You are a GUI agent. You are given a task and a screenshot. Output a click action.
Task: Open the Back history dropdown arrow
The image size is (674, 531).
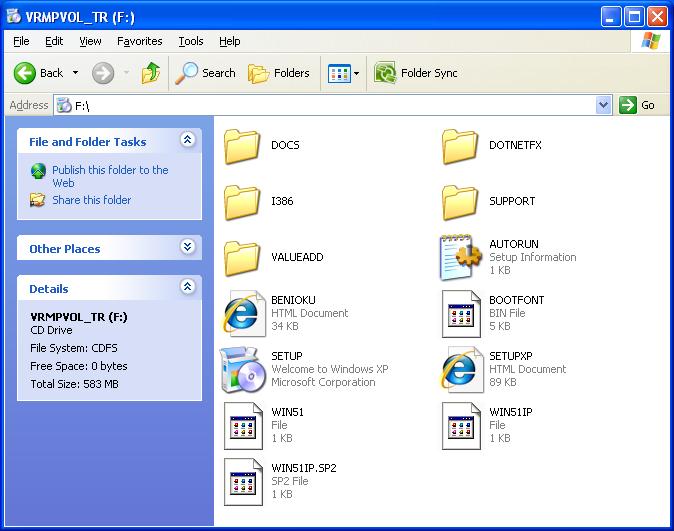click(x=75, y=73)
